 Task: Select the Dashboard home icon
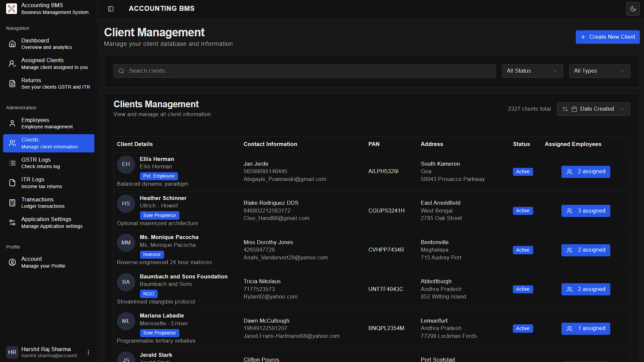[12, 43]
